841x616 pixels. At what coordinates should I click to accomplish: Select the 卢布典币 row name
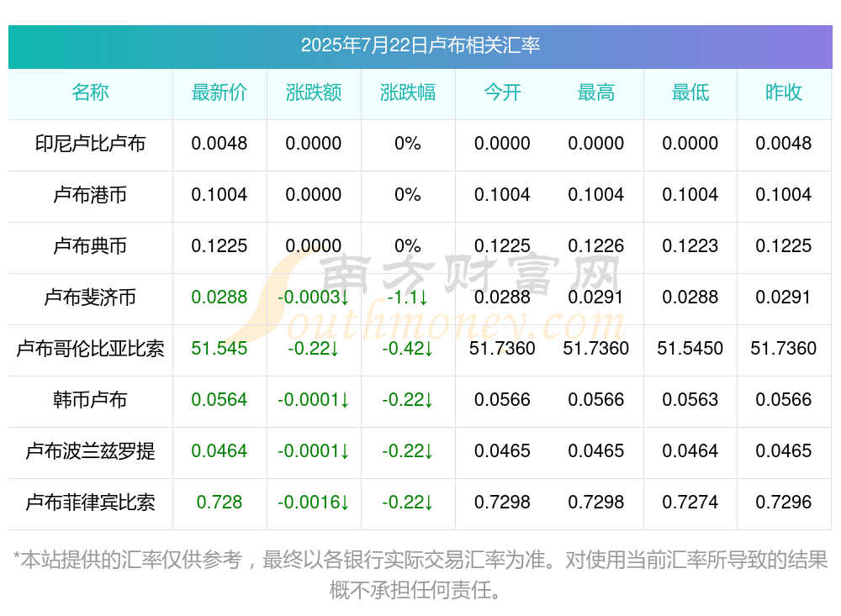[x=90, y=246]
